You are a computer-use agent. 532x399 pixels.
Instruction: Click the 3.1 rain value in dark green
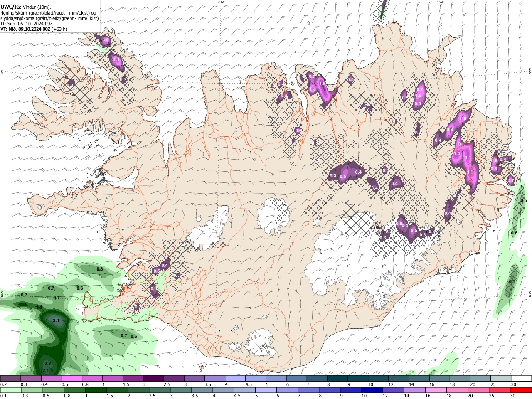[57, 320]
